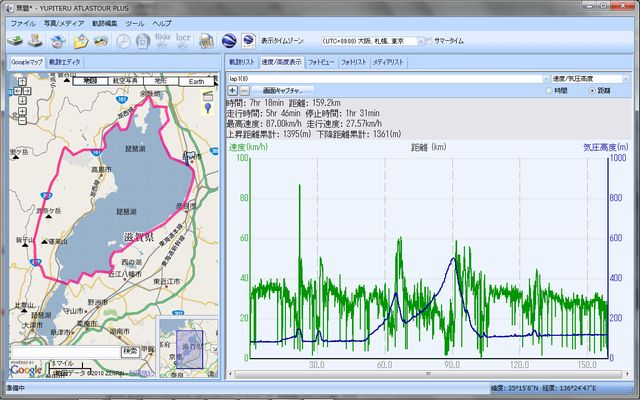Click the 上昇距離累計: 1395(m) text
Image resolution: width=640 pixels, height=400 pixels.
[269, 134]
